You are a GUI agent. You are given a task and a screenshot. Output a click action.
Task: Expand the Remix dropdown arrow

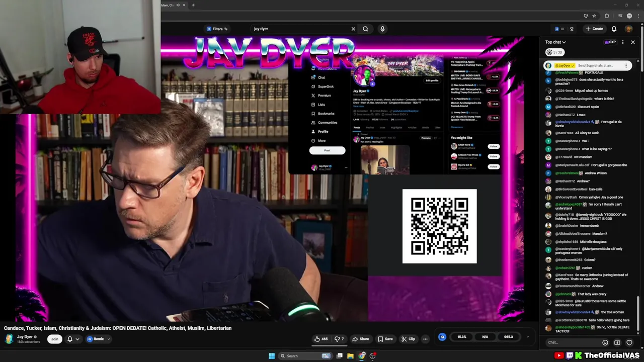tap(109, 339)
